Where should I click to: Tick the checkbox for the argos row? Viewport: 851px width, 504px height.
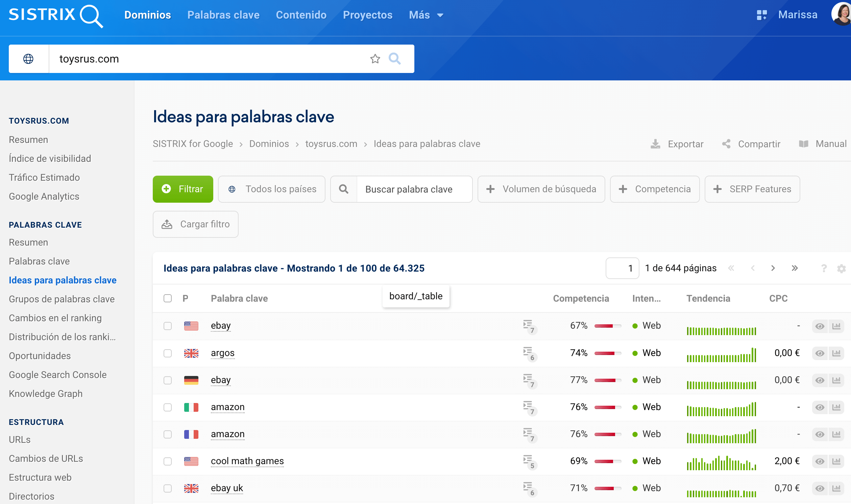click(x=168, y=353)
